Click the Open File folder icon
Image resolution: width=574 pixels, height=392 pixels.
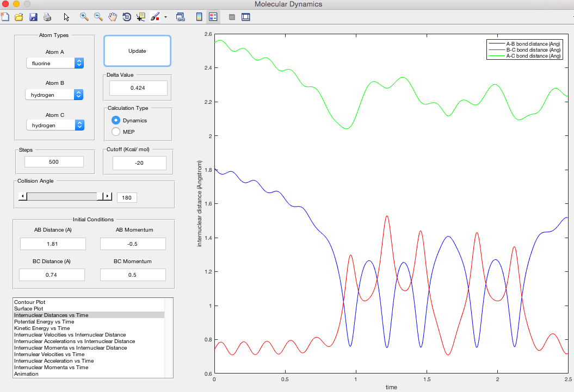click(19, 17)
